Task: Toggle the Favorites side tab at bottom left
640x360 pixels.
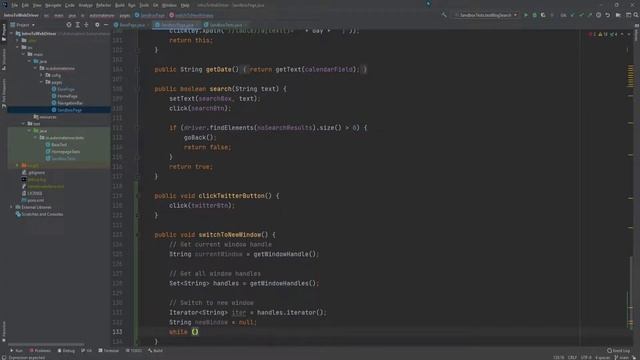Action: [x=4, y=331]
